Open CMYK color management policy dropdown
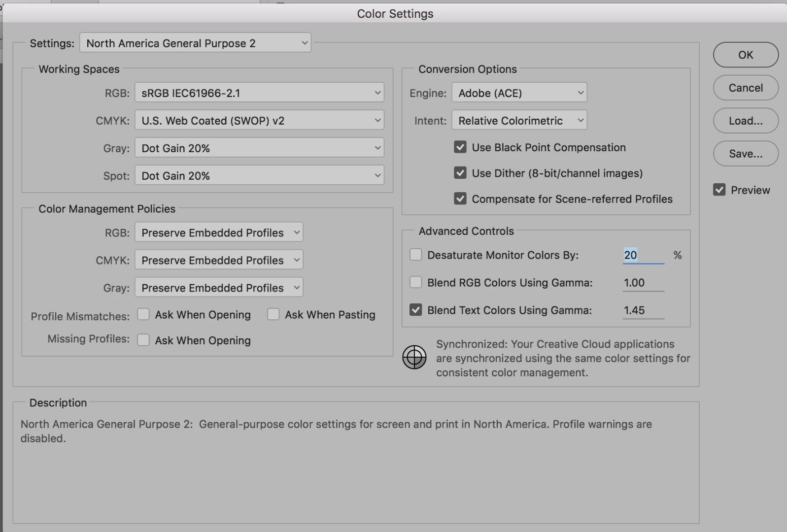Viewport: 787px width, 532px height. coord(219,260)
